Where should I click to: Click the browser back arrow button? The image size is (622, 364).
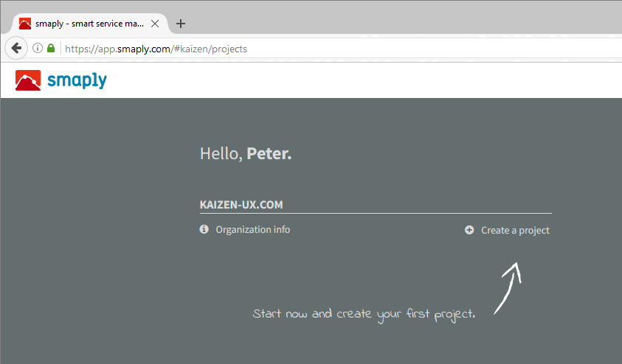pos(16,49)
